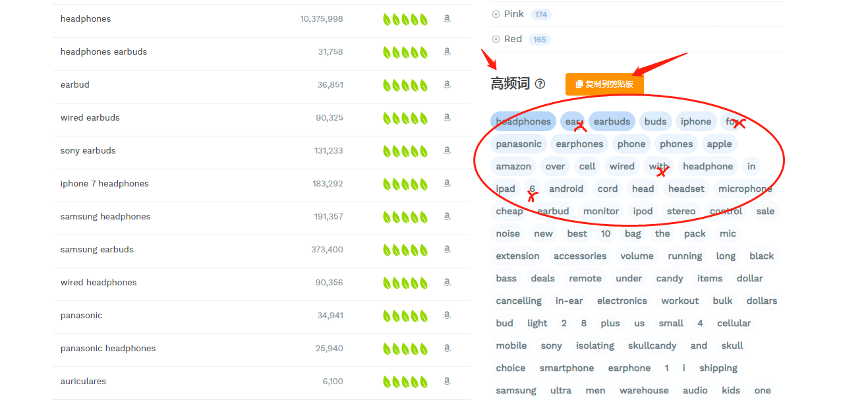This screenshot has height=402, width=868.
Task: Open Amazon icon in samsung headphones row
Action: pos(447,217)
